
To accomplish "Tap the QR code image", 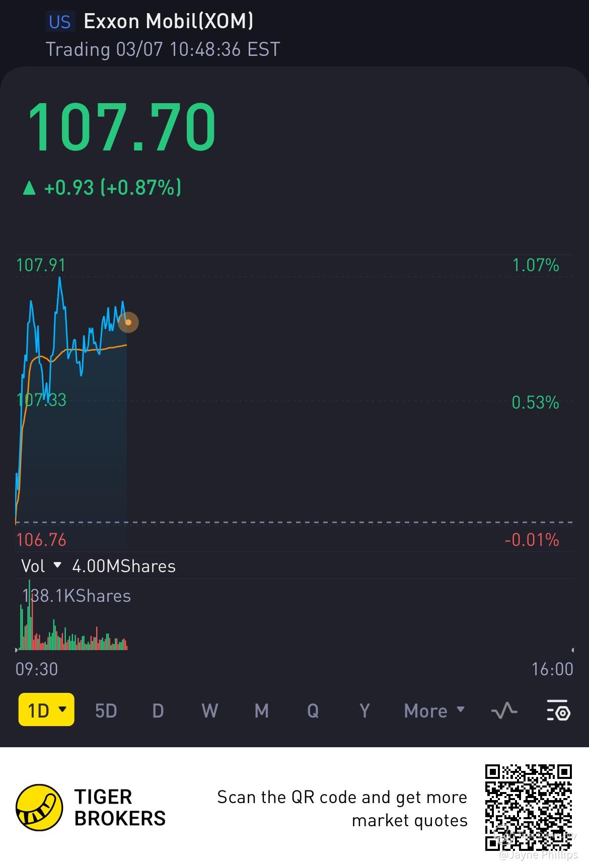I will (x=529, y=808).
